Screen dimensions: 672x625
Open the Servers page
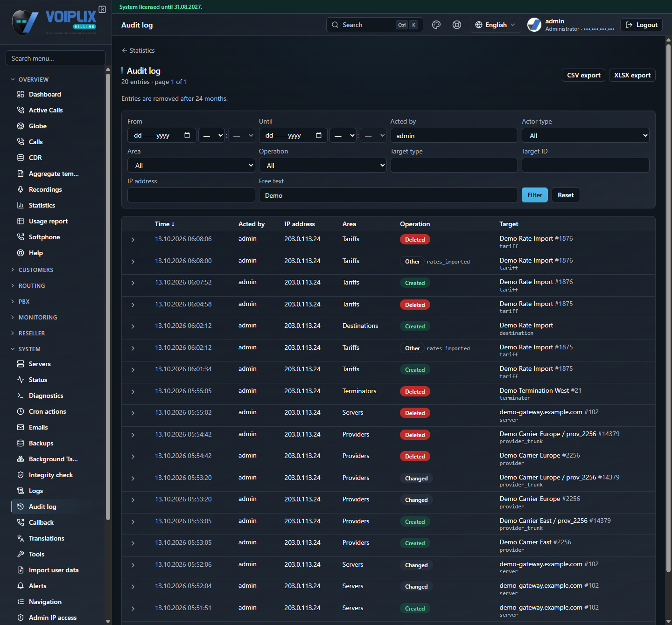[x=40, y=364]
